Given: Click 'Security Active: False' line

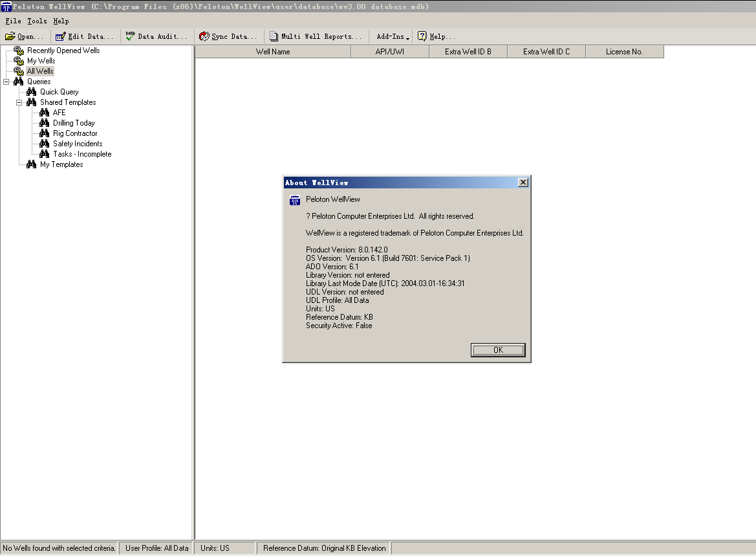Looking at the screenshot, I should pyautogui.click(x=339, y=326).
